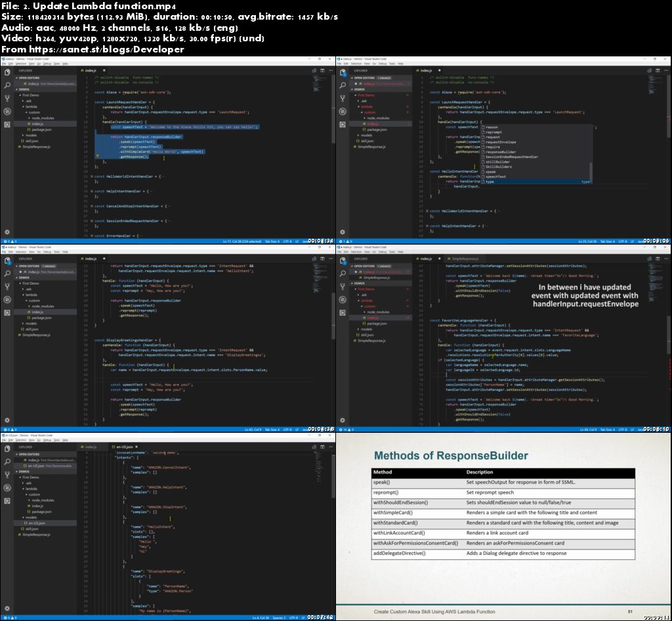Open Source Control icon in the 00:04:38 frame
672x621 pixels.
pyautogui.click(x=7, y=286)
